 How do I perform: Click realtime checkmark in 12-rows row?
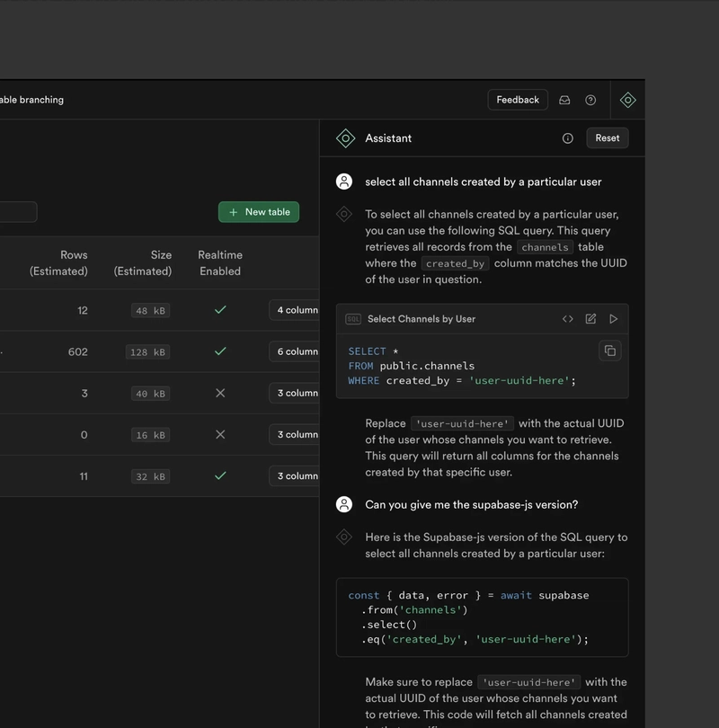(x=220, y=310)
